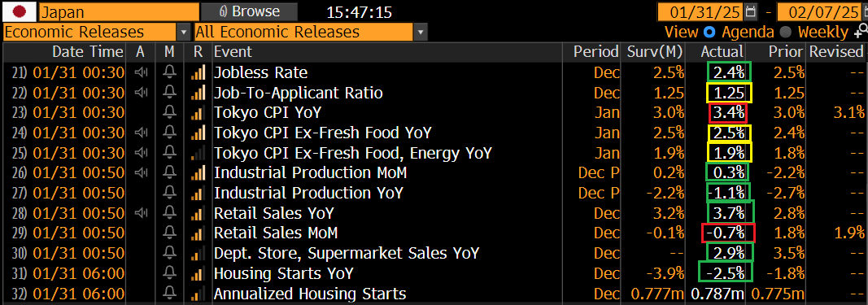The height and width of the screenshot is (305, 868).
Task: Sort by the Actual column header
Action: (722, 52)
